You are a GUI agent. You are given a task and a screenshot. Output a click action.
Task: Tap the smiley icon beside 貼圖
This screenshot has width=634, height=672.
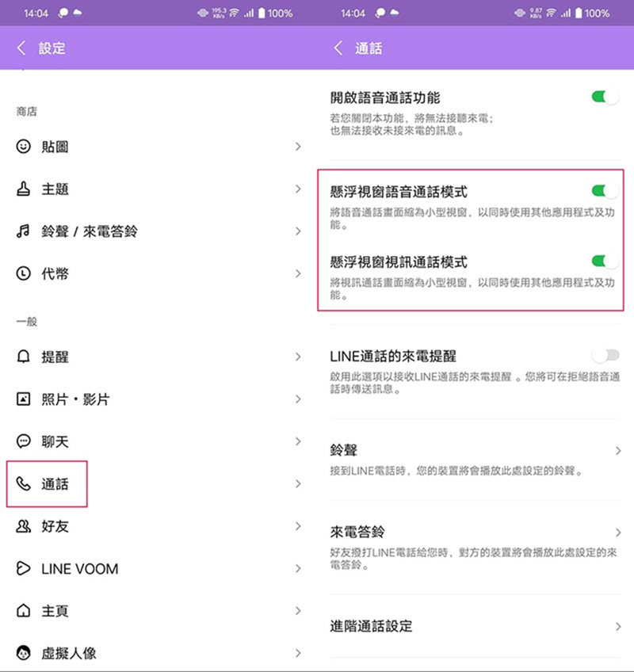[x=23, y=147]
